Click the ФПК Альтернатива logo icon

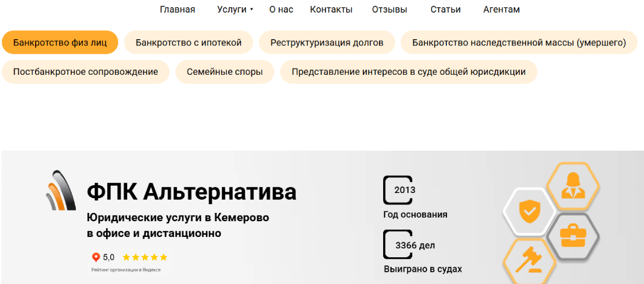tap(61, 190)
